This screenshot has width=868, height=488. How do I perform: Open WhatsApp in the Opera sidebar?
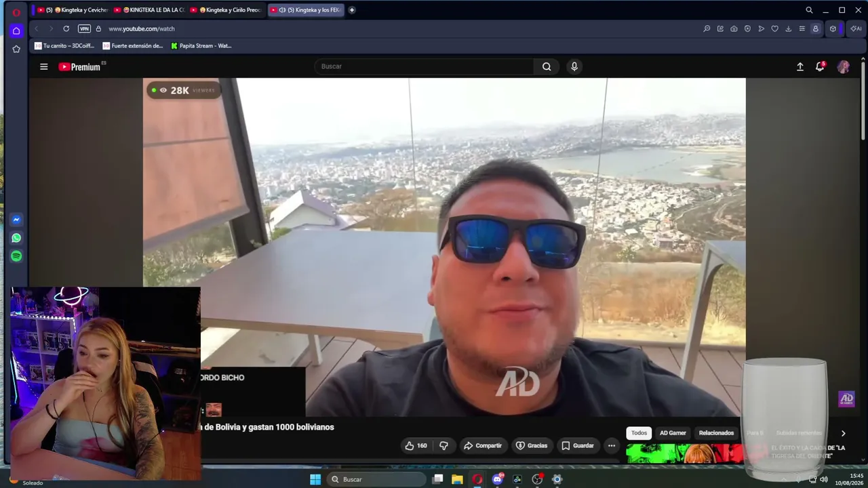[16, 238]
